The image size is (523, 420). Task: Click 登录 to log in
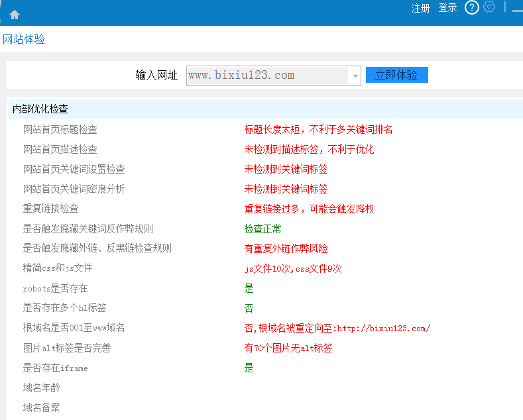[x=448, y=8]
